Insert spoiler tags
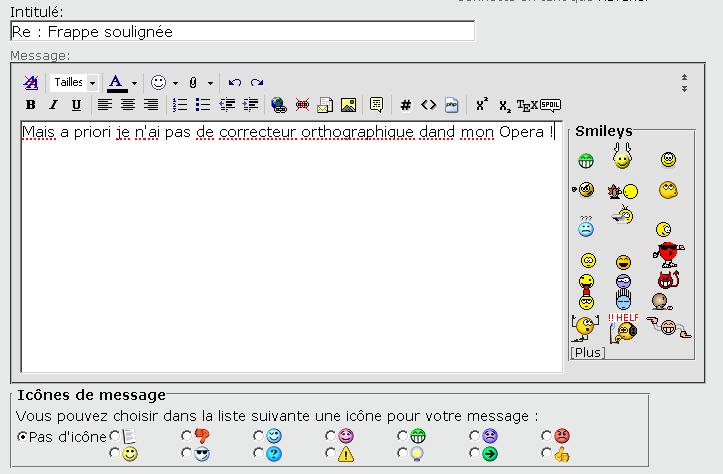Viewport: 723px width, 474px height. tap(551, 105)
